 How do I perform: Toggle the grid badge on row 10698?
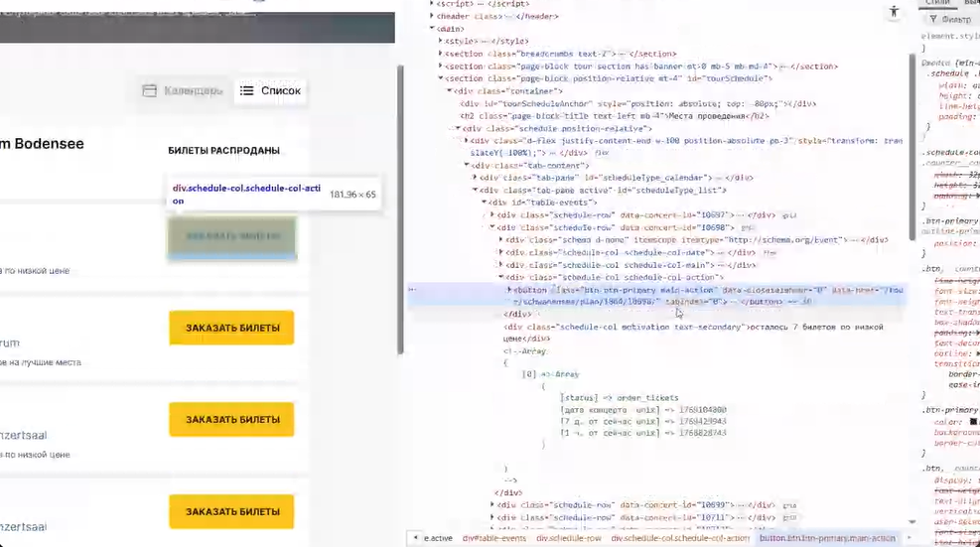747,227
